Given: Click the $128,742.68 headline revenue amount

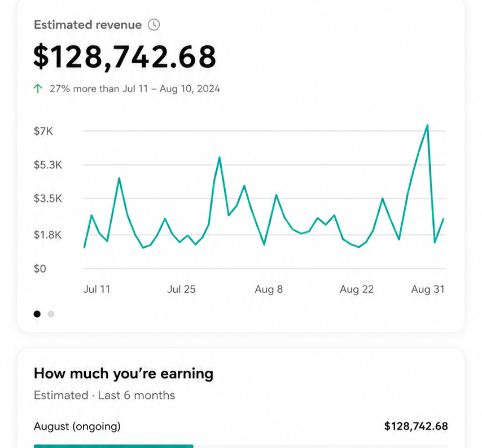Looking at the screenshot, I should click(x=125, y=56).
